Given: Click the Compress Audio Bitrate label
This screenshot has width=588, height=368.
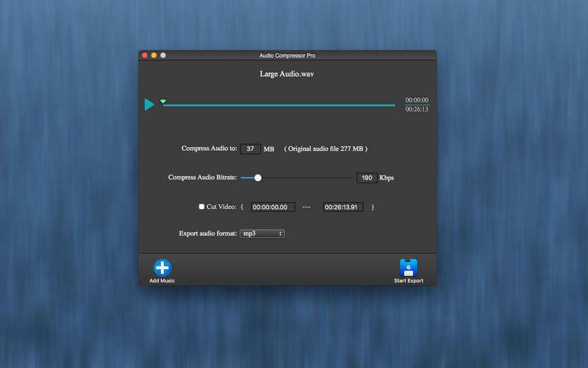Looking at the screenshot, I should pyautogui.click(x=203, y=177).
